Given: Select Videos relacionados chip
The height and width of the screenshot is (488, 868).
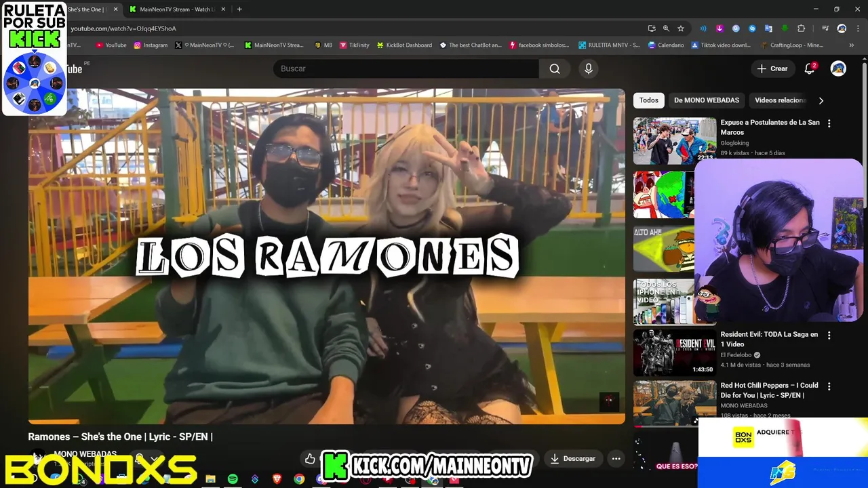Looking at the screenshot, I should [x=780, y=100].
